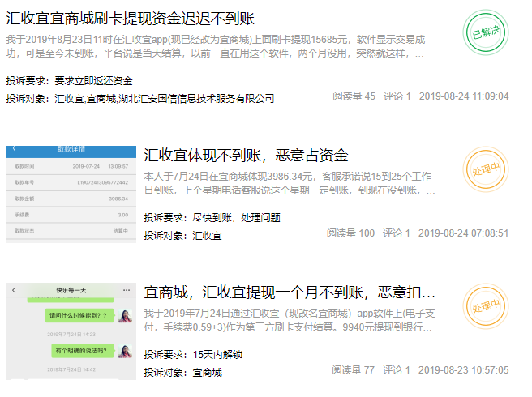Click 处理中 stamp on the 汇收宜体现不到账 complaint
Image resolution: width=532 pixels, height=397 pixels.
(486, 169)
